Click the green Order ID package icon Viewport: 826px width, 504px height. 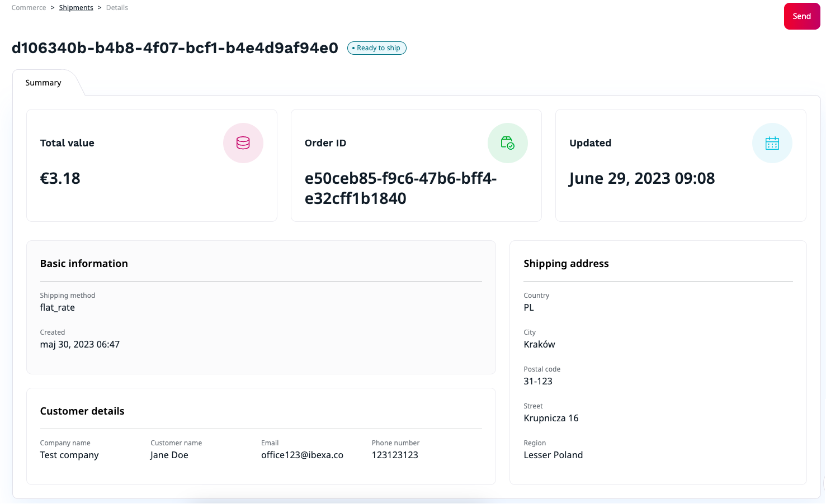coord(507,143)
